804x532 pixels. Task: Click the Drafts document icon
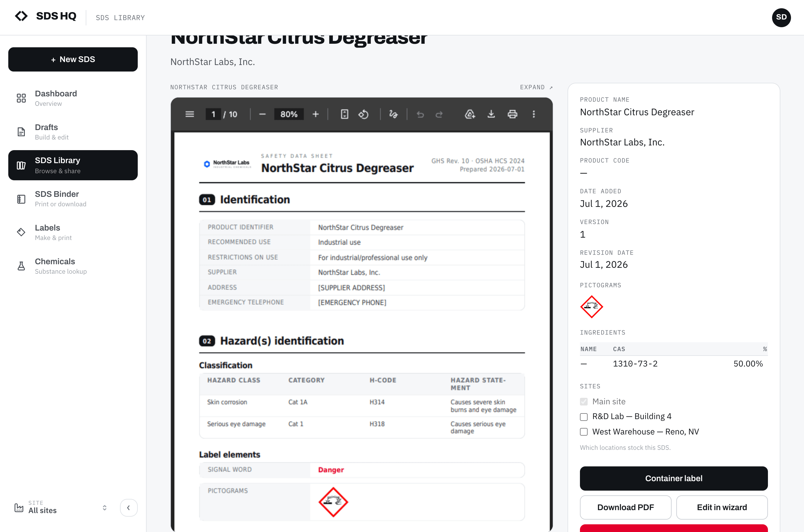[x=21, y=132]
